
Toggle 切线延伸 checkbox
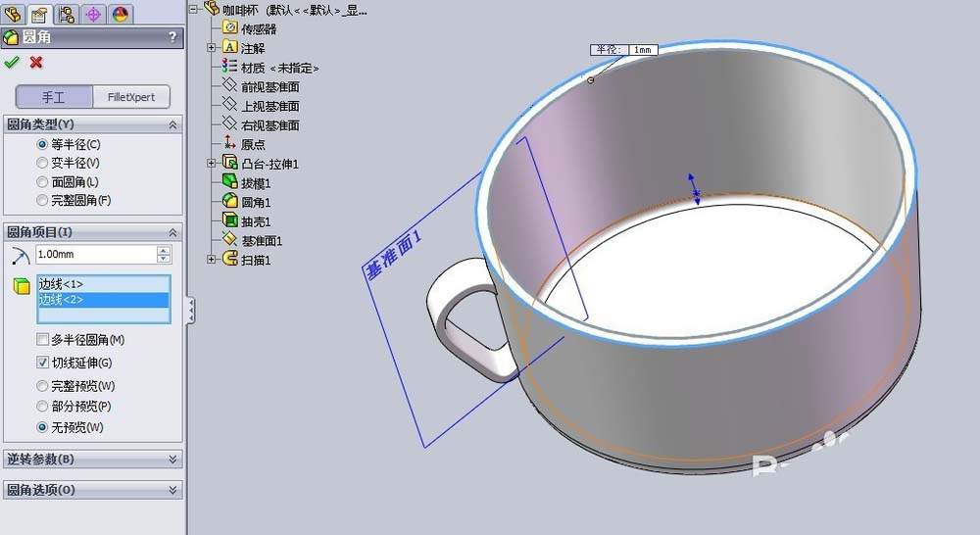click(42, 363)
